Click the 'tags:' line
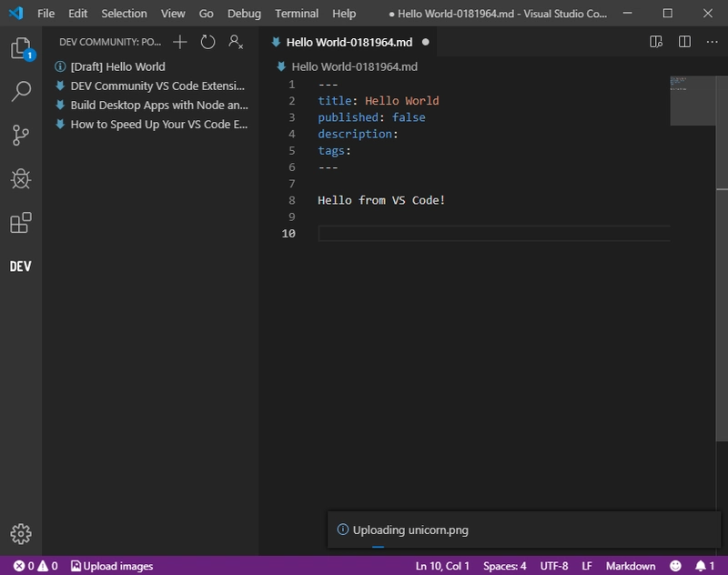Image resolution: width=728 pixels, height=575 pixels. (334, 151)
